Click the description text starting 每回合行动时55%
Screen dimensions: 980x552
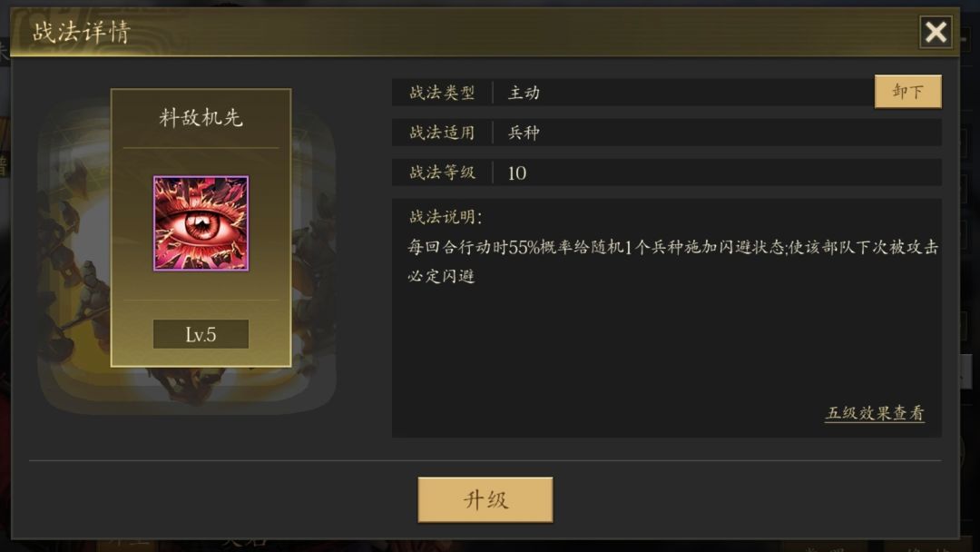tap(673, 247)
